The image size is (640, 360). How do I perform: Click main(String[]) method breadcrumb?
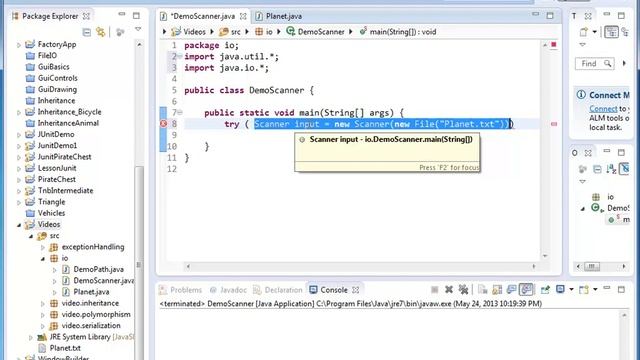pyautogui.click(x=398, y=32)
